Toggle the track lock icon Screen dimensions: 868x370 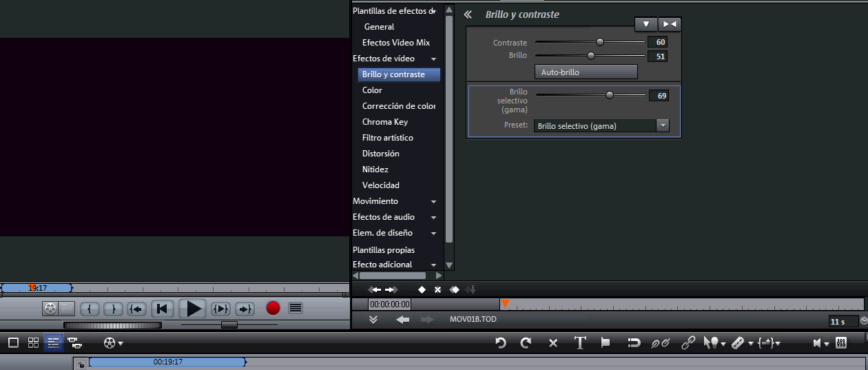(x=81, y=364)
